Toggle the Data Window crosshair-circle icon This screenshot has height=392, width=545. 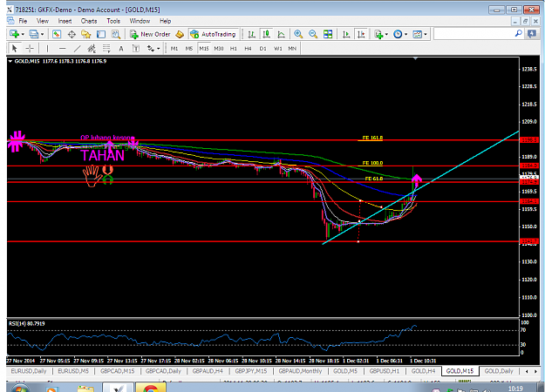72,34
